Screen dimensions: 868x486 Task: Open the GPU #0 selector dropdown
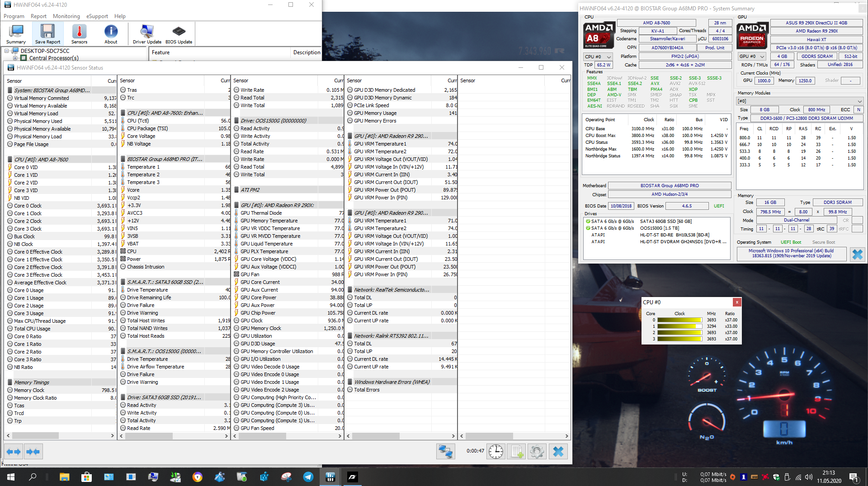click(x=751, y=57)
